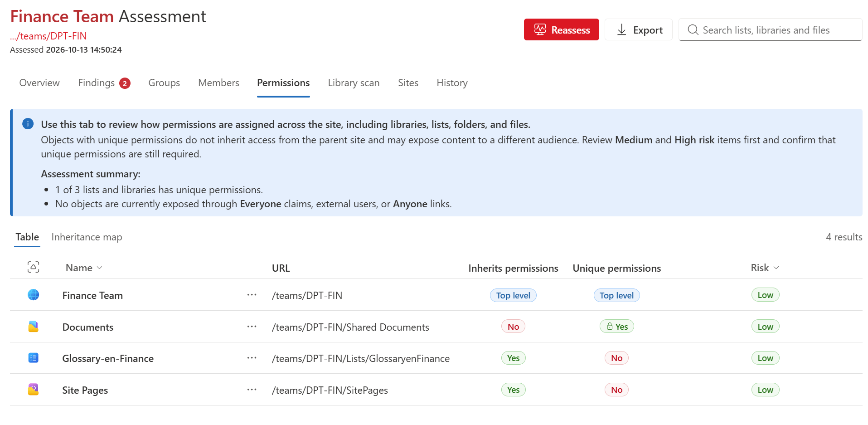Click the globe icon beside Finance Team

[x=33, y=295]
